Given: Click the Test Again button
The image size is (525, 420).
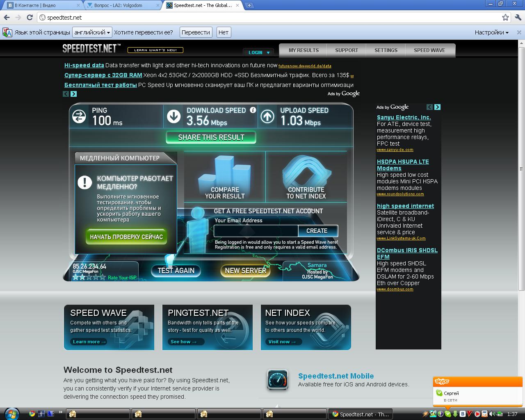Looking at the screenshot, I should 176,270.
